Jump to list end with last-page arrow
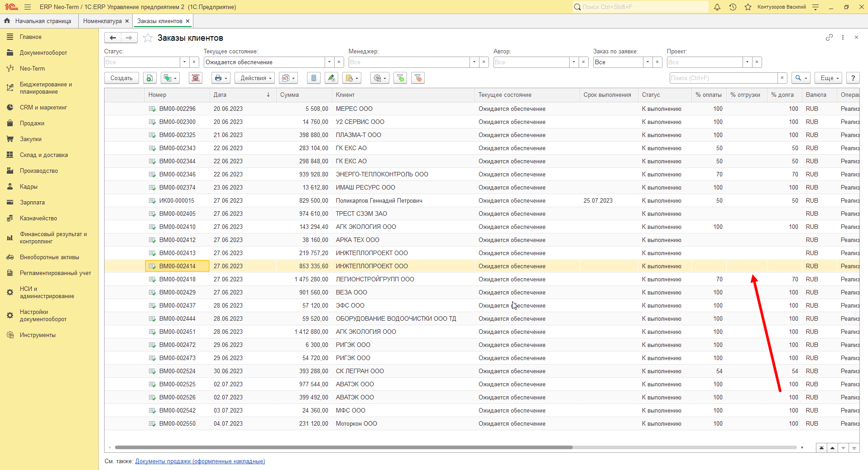 (854, 448)
